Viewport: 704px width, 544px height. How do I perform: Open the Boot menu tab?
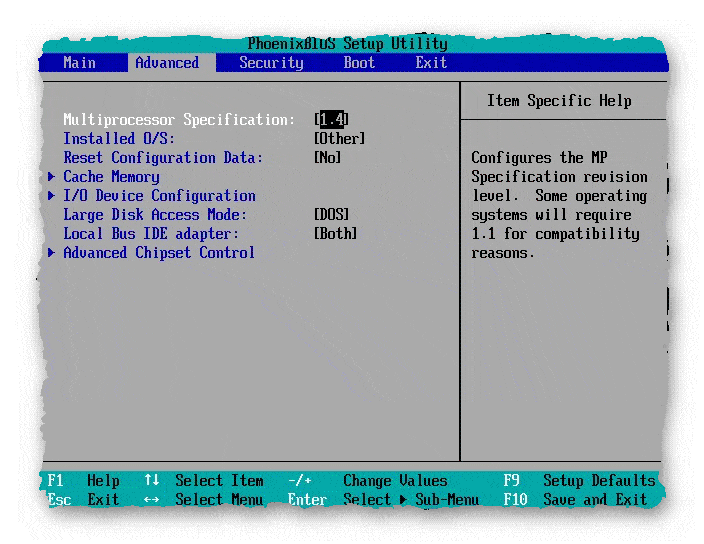pos(359,62)
